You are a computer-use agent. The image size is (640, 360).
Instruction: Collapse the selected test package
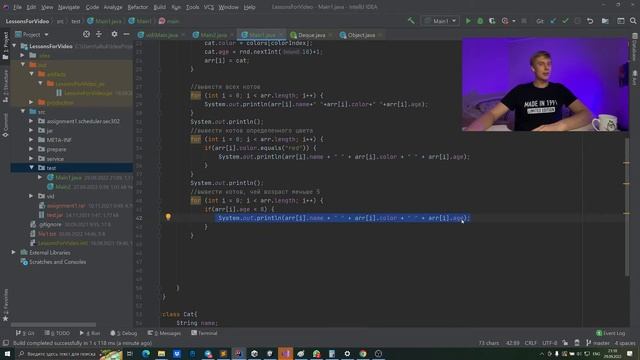[31, 168]
